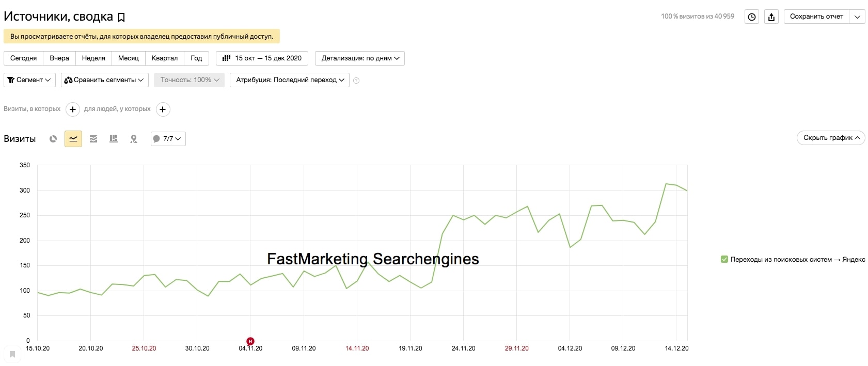Viewport: 868px width, 366px height.
Task: Choose the column chart view icon
Action: point(114,139)
